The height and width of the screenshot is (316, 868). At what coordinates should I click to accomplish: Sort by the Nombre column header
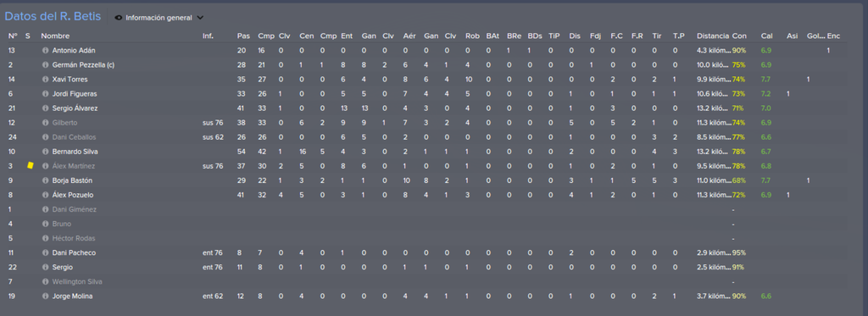55,36
